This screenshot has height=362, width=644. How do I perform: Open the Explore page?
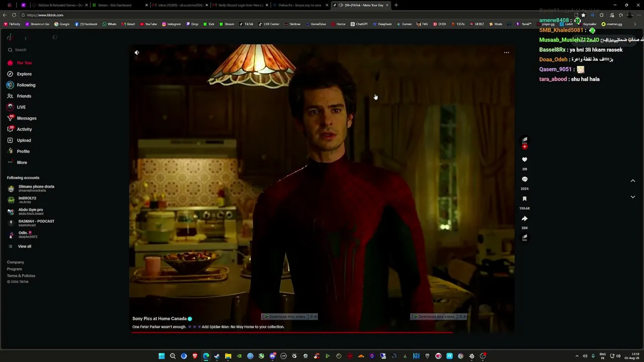click(20, 74)
